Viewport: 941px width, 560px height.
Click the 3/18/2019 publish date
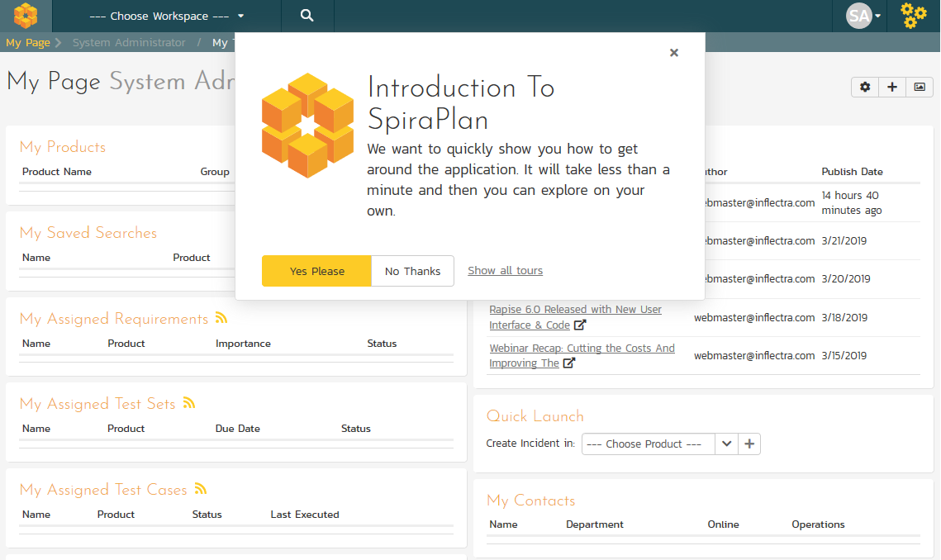tap(844, 317)
